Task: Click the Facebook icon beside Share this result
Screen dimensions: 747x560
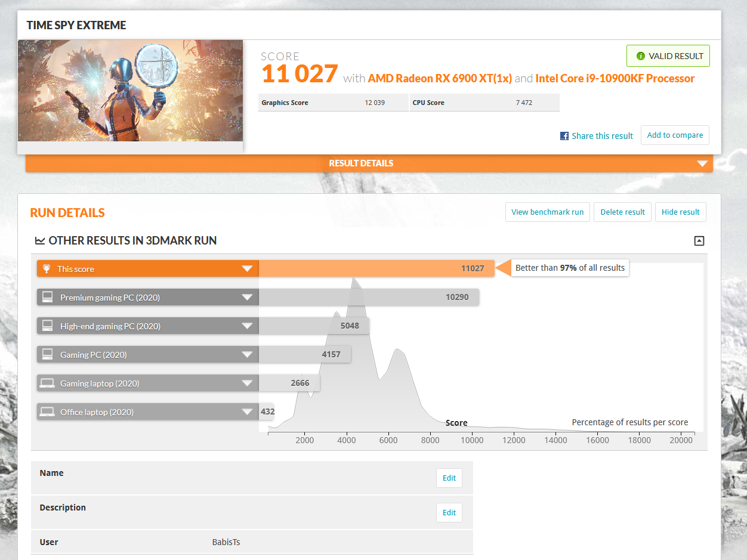Action: (564, 136)
